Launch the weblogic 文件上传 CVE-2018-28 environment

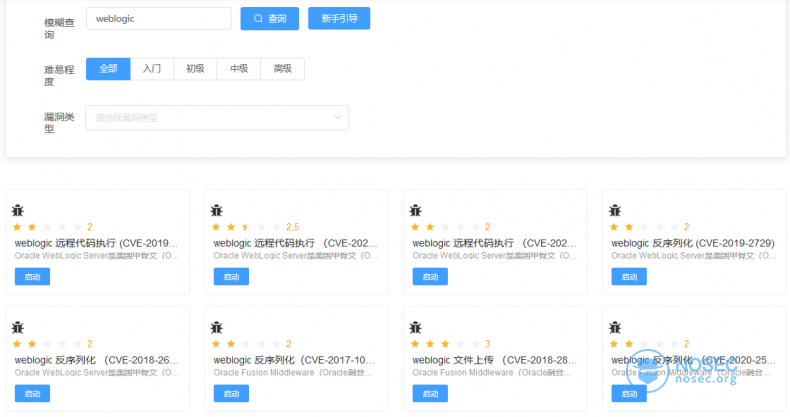click(x=430, y=393)
